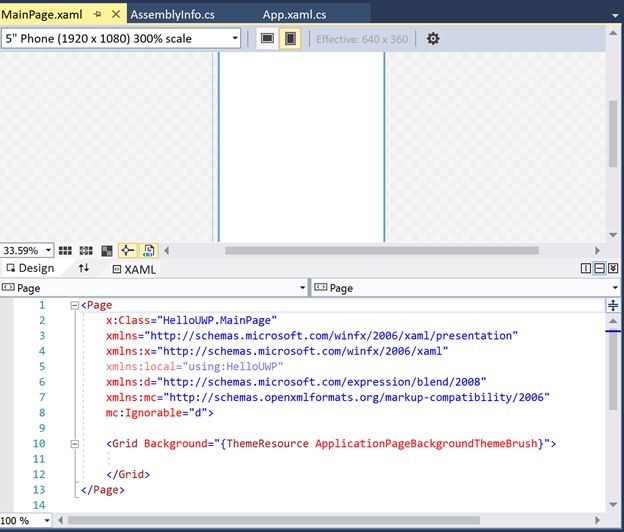Image resolution: width=624 pixels, height=532 pixels.
Task: Select the Design pane tab
Action: pyautogui.click(x=30, y=268)
